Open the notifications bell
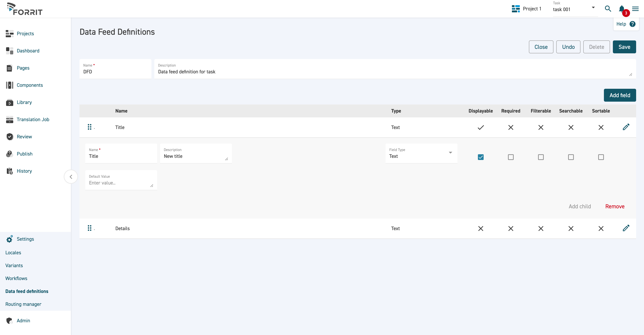Screen dimensions: 644x335 tap(622, 9)
